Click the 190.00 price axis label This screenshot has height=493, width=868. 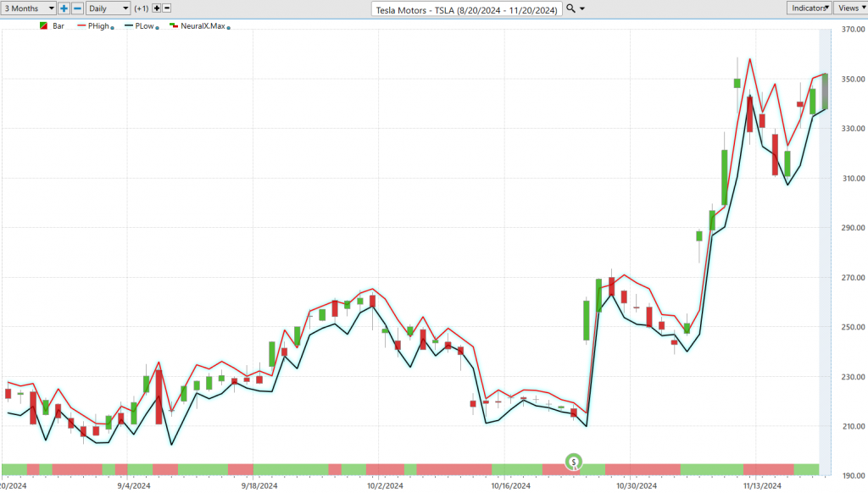click(x=853, y=476)
